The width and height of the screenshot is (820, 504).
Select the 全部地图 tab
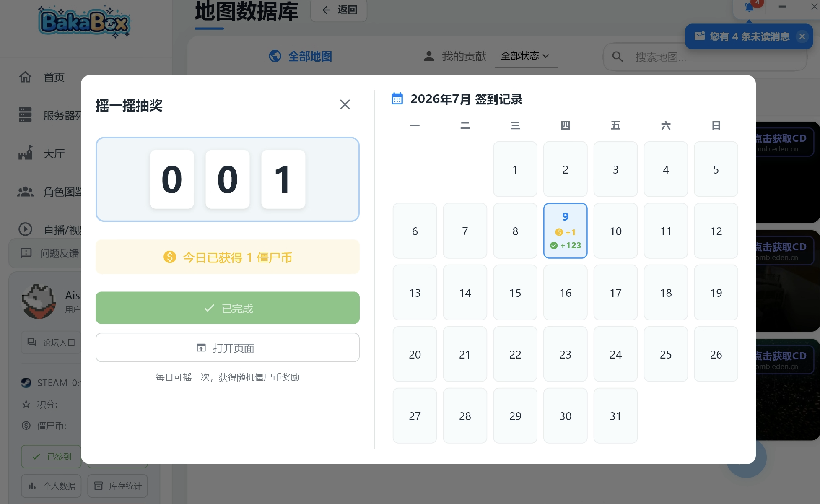click(300, 56)
